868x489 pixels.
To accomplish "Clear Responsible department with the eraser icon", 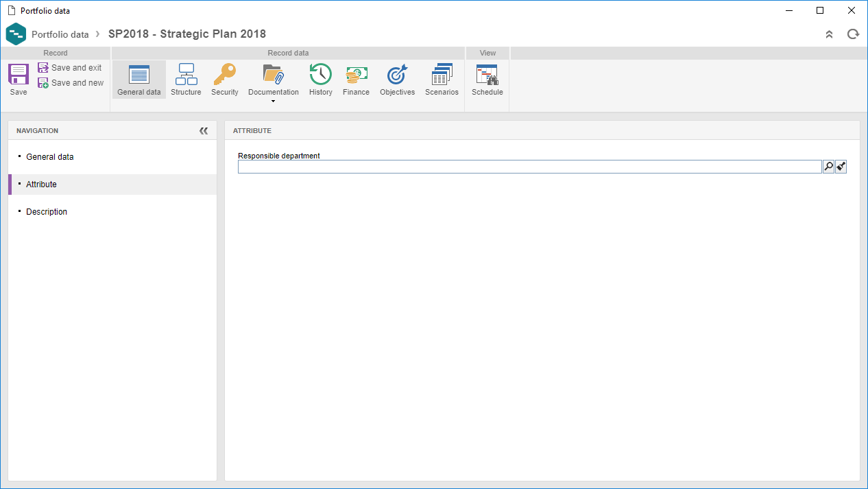I will (x=841, y=167).
